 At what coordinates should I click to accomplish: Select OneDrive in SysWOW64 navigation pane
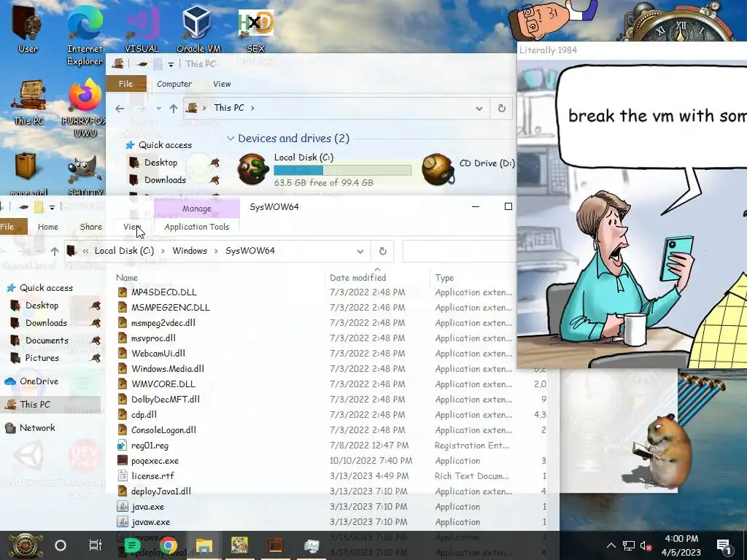coord(39,381)
